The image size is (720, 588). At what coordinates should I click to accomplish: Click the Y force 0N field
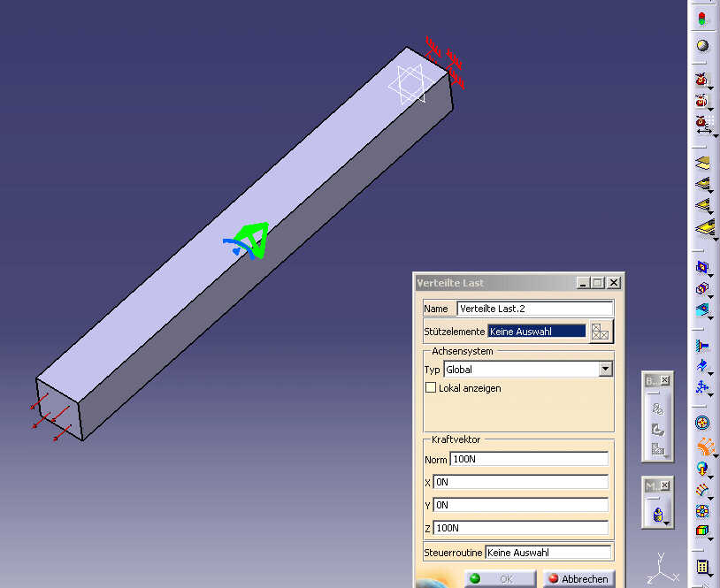pyautogui.click(x=521, y=505)
